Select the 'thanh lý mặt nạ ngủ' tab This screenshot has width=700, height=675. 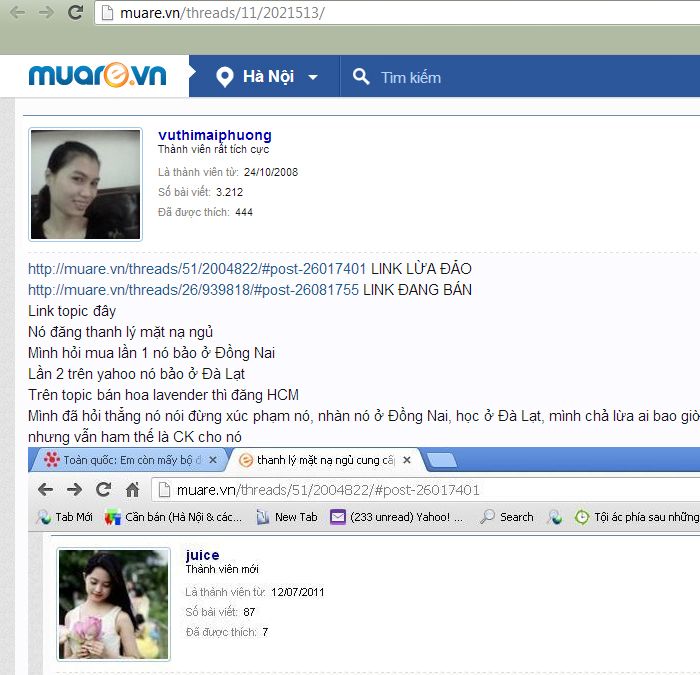[x=322, y=460]
